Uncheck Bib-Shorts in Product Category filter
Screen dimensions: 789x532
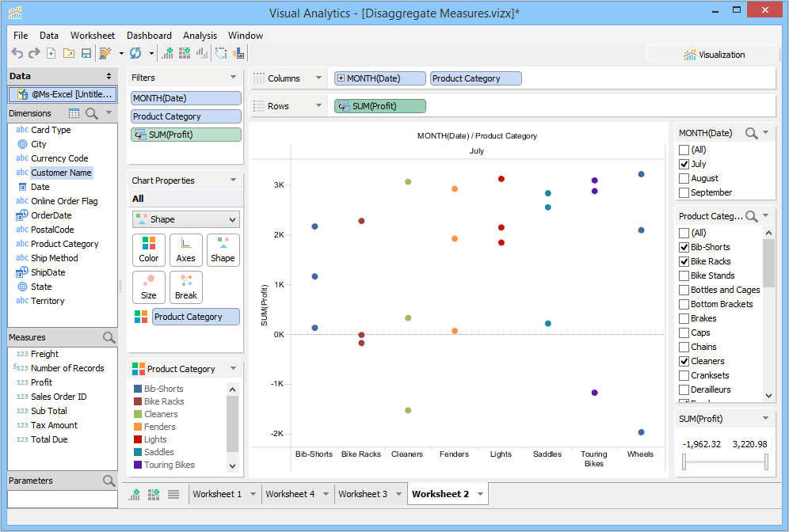pyautogui.click(x=684, y=247)
